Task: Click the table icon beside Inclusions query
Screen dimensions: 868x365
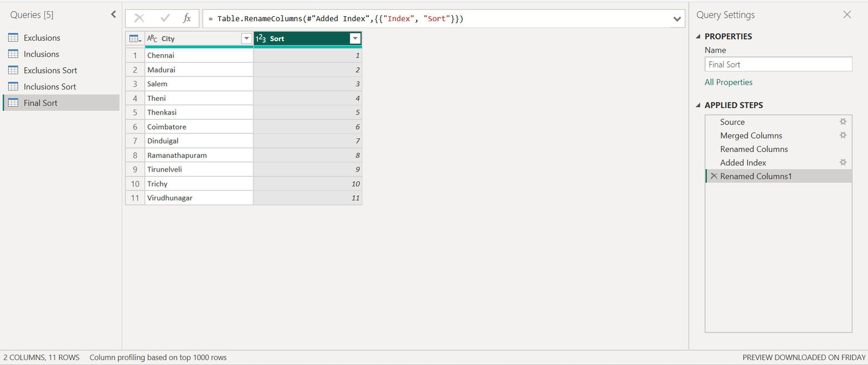Action: point(14,54)
